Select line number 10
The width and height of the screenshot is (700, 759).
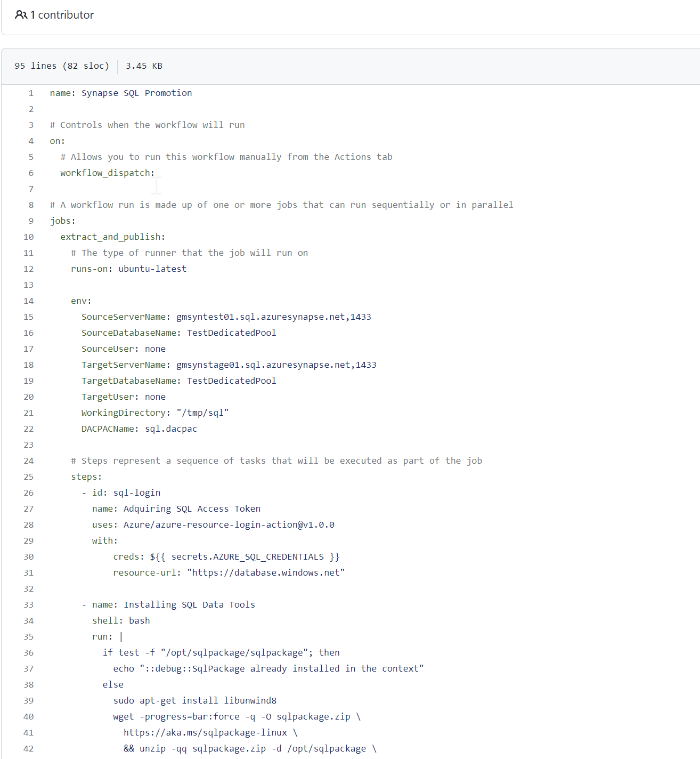pyautogui.click(x=29, y=237)
